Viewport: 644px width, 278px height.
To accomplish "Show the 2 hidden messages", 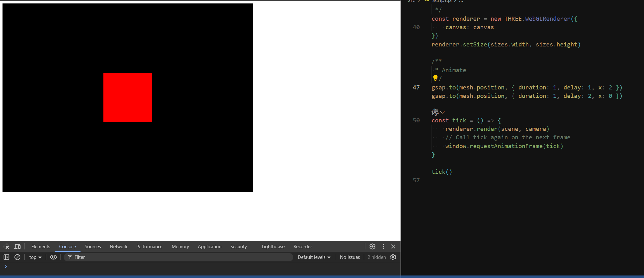I will click(377, 257).
